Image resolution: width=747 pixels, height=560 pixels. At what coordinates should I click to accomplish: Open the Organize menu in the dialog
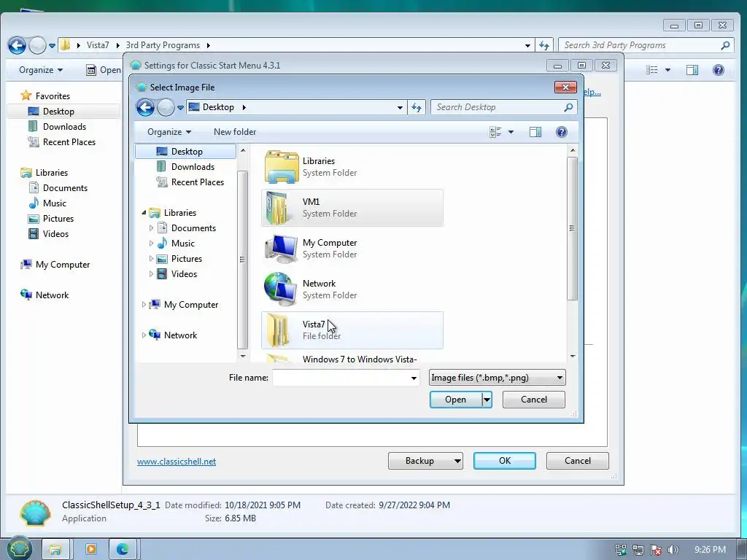pyautogui.click(x=169, y=132)
